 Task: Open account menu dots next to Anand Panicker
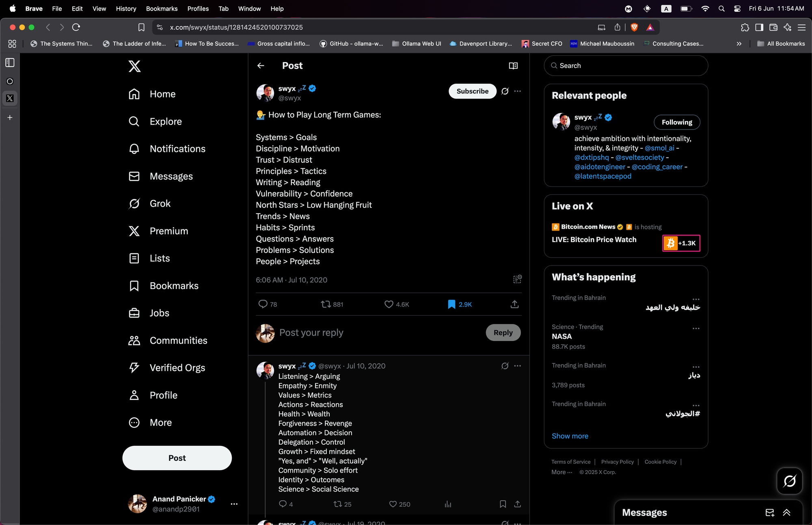coord(234,504)
